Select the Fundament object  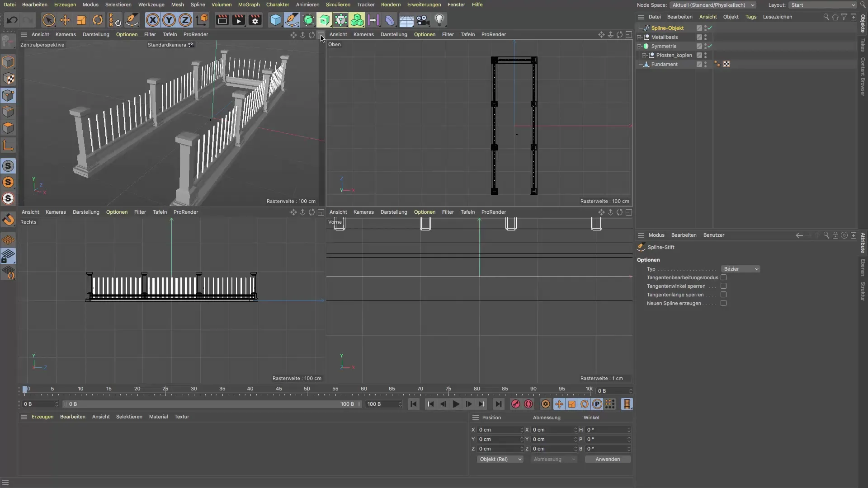pyautogui.click(x=664, y=64)
